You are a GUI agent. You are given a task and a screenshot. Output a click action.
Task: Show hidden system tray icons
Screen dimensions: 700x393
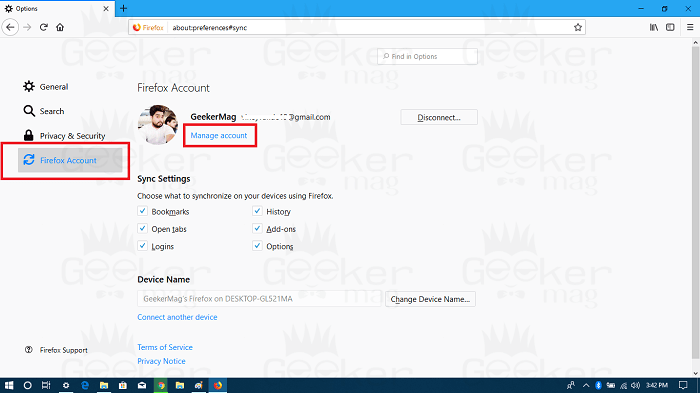click(x=586, y=385)
